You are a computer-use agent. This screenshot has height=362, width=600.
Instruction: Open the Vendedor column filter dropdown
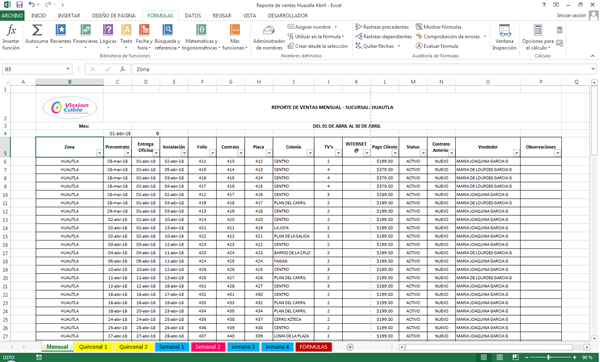pos(517,153)
